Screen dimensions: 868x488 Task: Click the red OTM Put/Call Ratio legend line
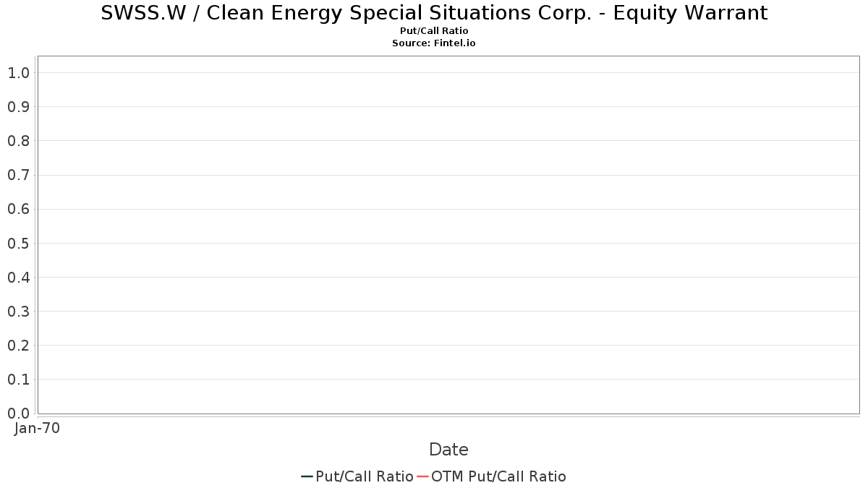click(423, 476)
